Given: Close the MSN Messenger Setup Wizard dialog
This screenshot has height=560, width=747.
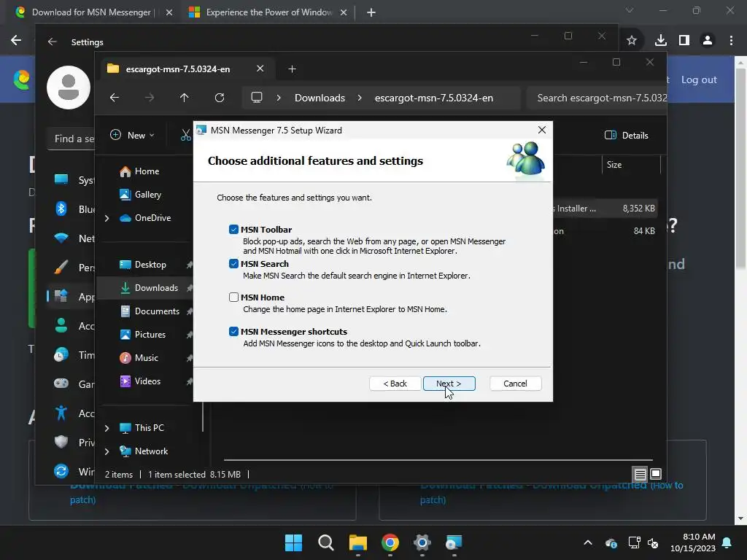Looking at the screenshot, I should tap(542, 130).
